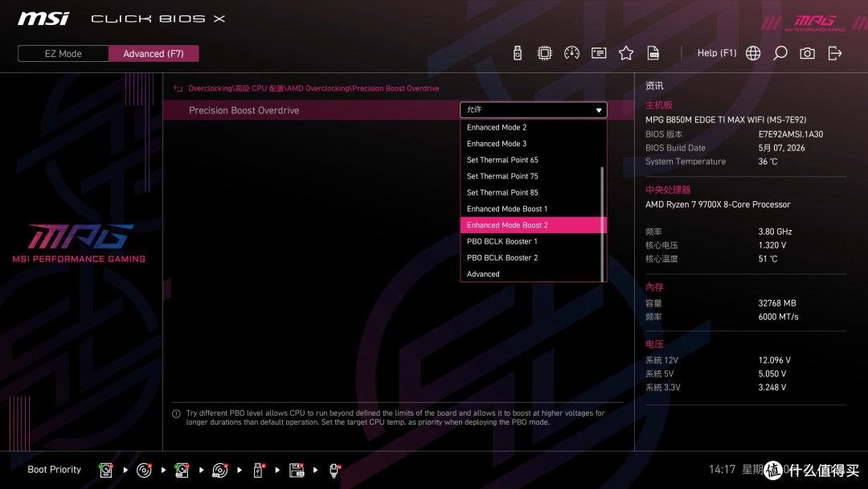868x489 pixels.
Task: Open the M-Flash USB update tool icon
Action: click(x=518, y=53)
